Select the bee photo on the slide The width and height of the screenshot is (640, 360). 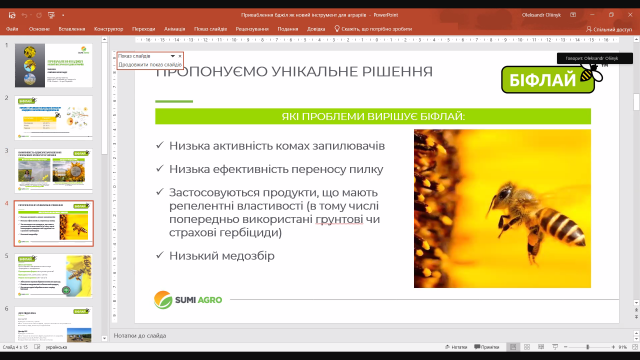[x=502, y=209]
